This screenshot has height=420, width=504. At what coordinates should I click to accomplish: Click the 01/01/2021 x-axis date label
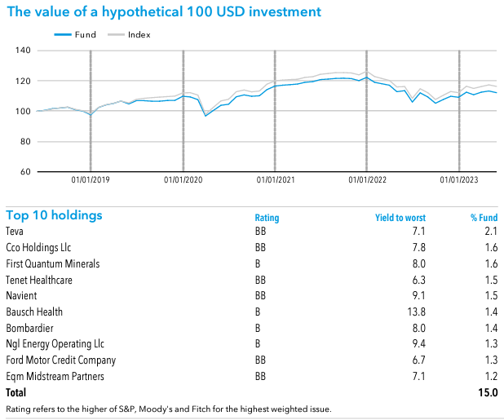(276, 179)
